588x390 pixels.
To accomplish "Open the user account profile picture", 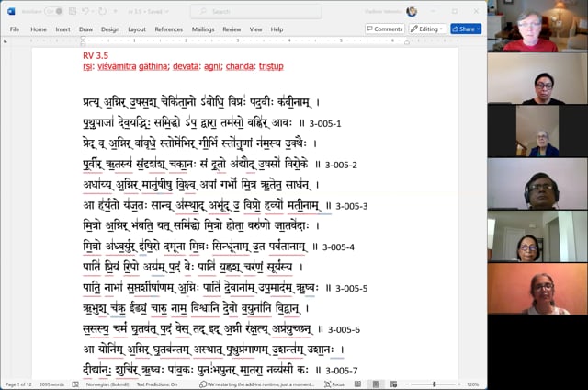I will (412, 11).
